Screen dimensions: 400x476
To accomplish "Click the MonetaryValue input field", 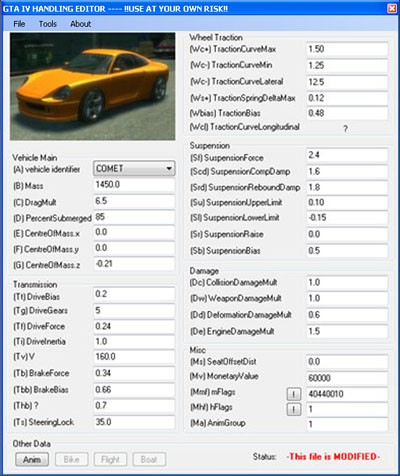I will click(347, 378).
